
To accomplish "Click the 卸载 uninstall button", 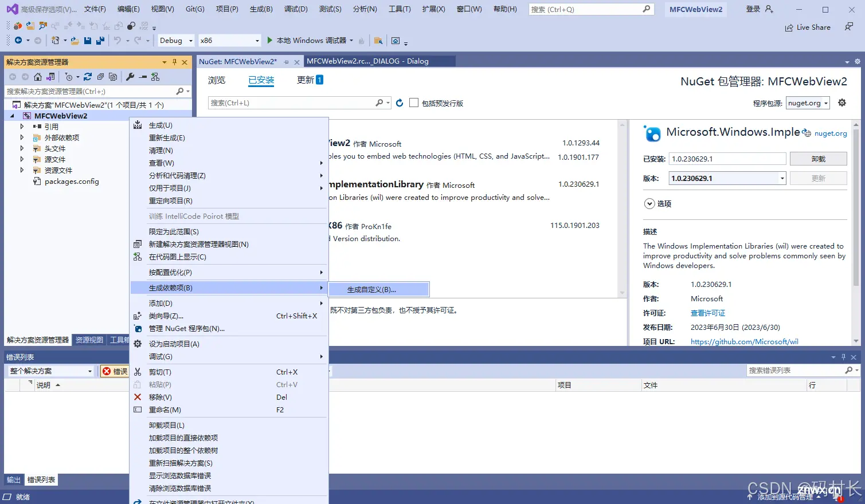I will click(x=818, y=159).
